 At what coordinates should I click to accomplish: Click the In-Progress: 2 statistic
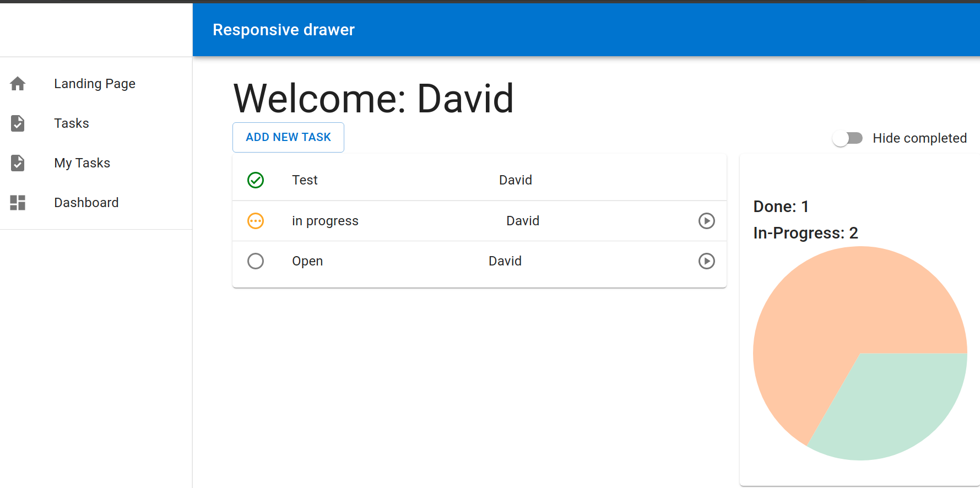click(x=805, y=233)
